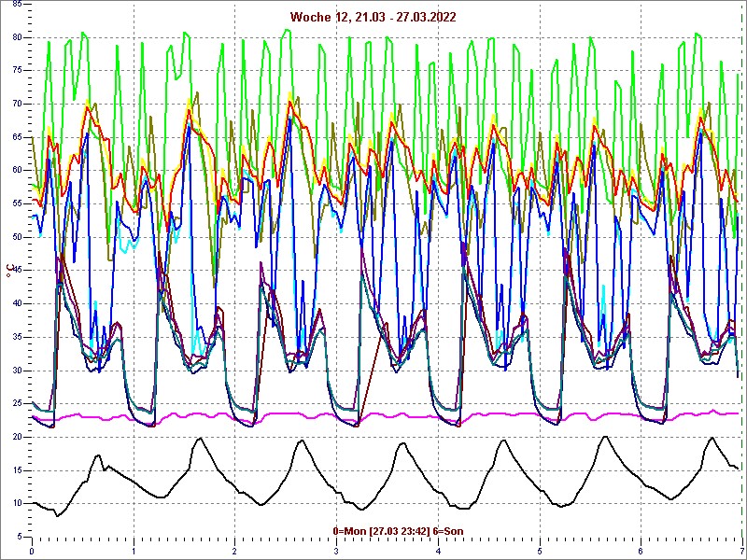Click day label 3 on the time axis
This screenshot has height=560, width=747.
coord(336,553)
